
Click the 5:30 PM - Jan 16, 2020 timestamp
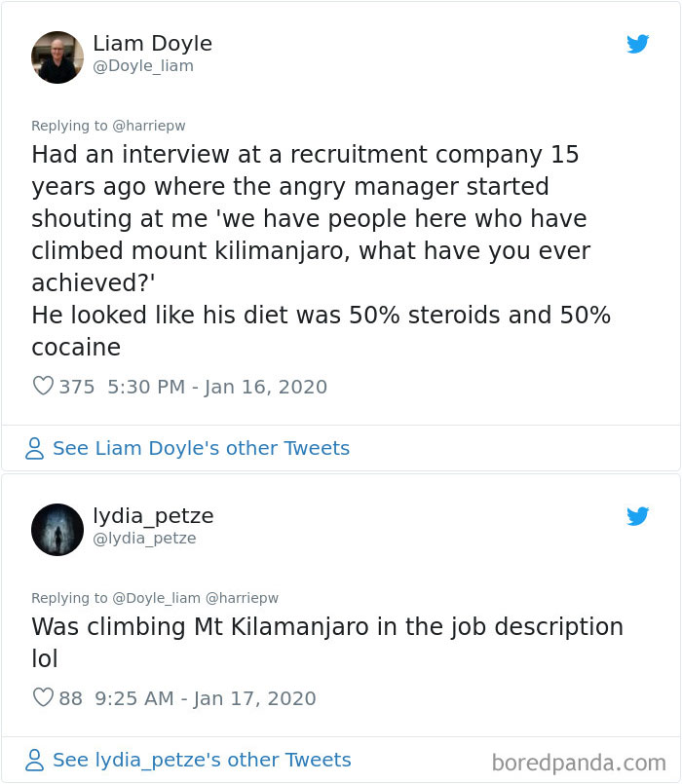(218, 387)
